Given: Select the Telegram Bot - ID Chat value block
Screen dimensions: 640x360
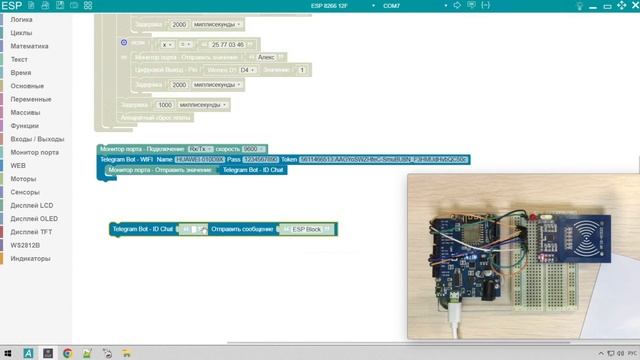Looking at the screenshot, I should (253, 170).
